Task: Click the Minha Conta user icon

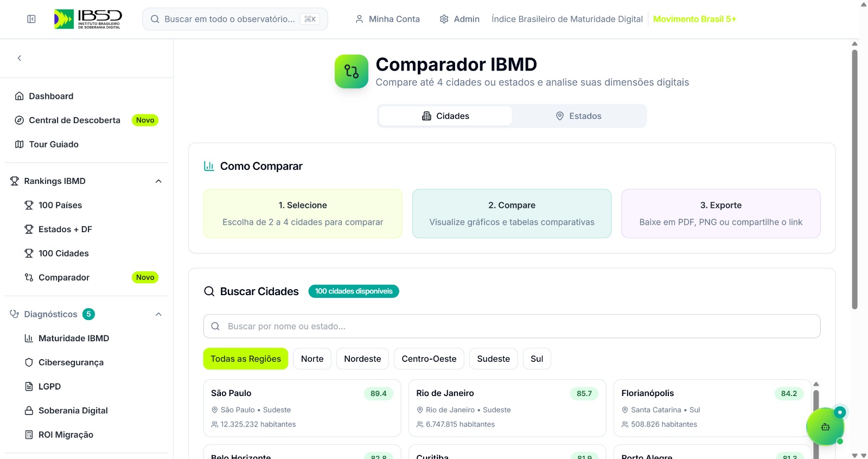Action: pos(359,19)
